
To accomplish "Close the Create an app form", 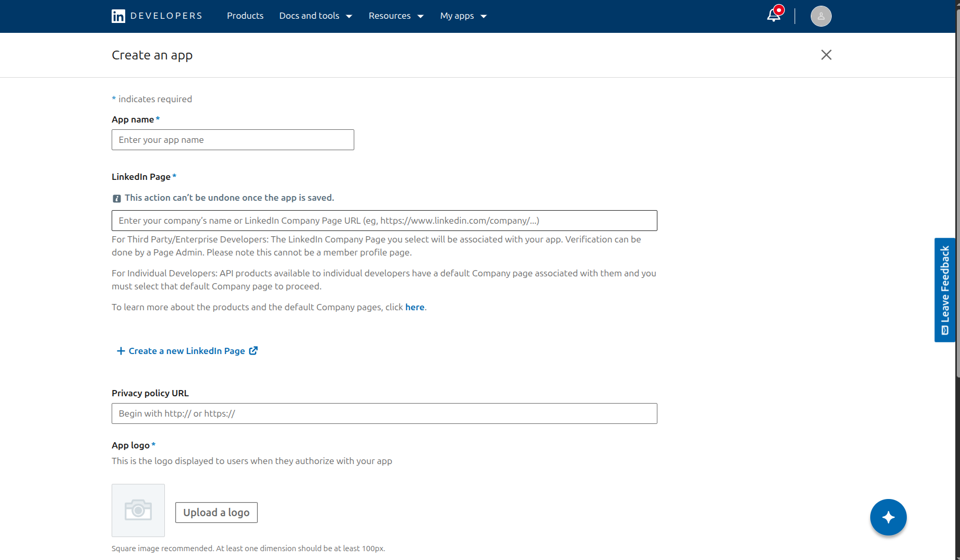I will click(x=826, y=55).
